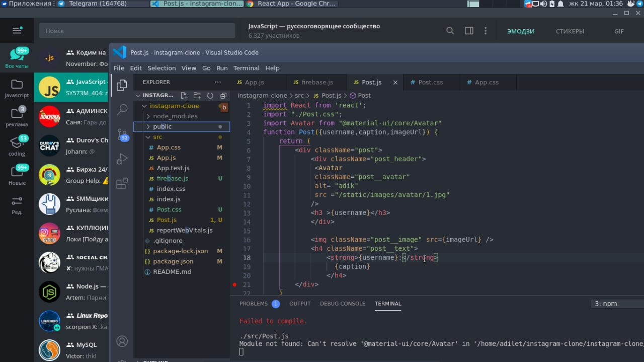This screenshot has width=644, height=362.
Task: Search in the Telegram chat header
Action: click(x=450, y=31)
